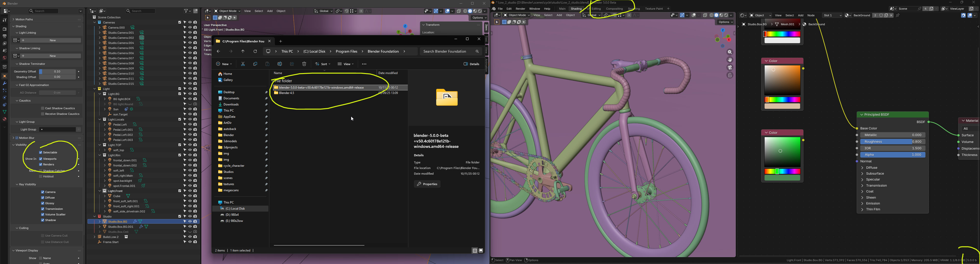Click the pin icon in the node editor header

pos(898,16)
